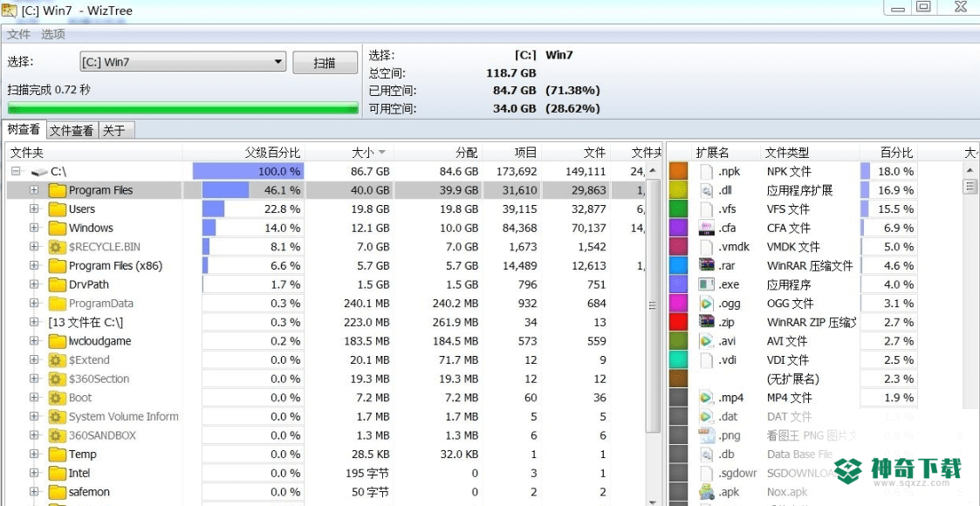The width and height of the screenshot is (980, 506).
Task: Click the Temp folder icon
Action: (58, 455)
